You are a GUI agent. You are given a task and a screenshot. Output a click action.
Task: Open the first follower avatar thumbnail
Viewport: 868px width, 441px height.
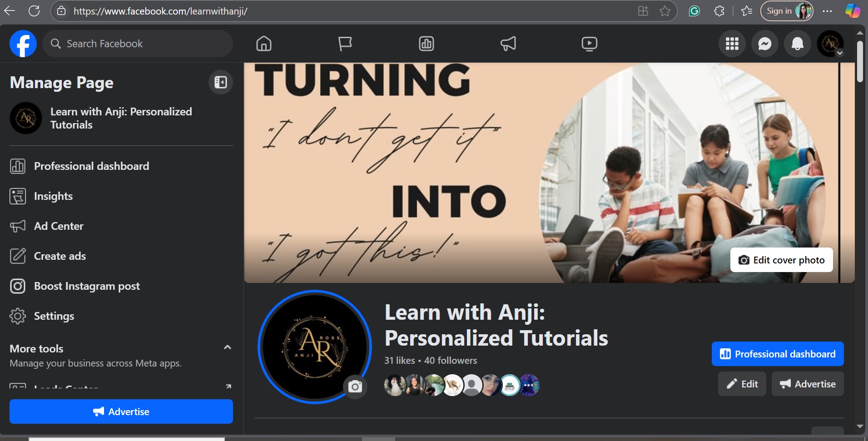coord(394,385)
